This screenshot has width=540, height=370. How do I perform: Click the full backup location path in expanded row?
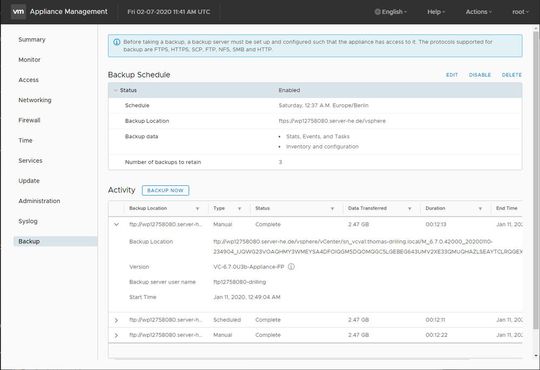tap(367, 247)
